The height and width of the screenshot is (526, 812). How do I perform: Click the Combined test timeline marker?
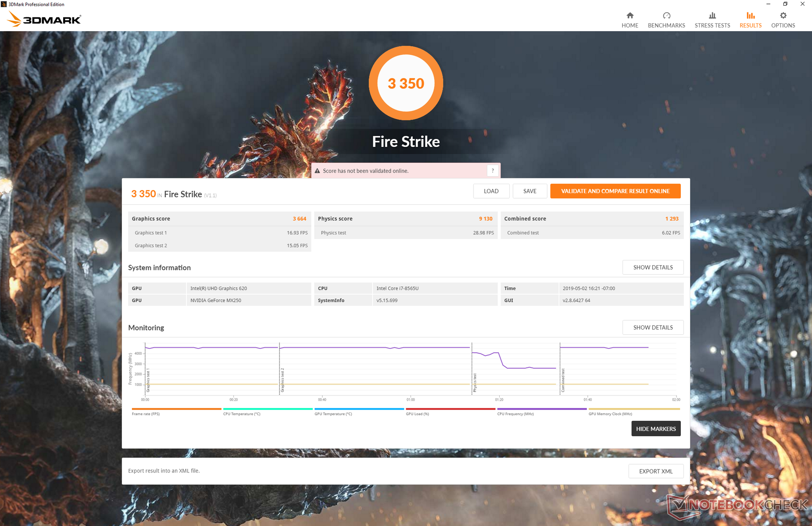point(563,380)
